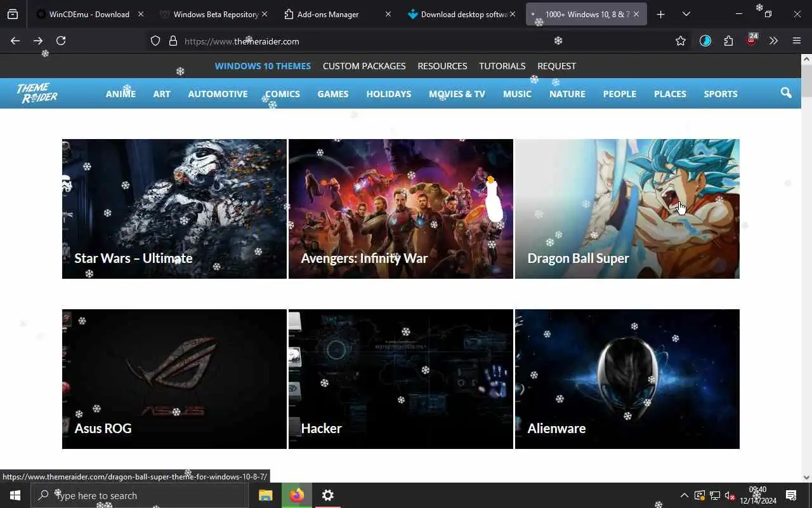This screenshot has height=508, width=812.
Task: Open a new tab with plus button
Action: [660, 14]
